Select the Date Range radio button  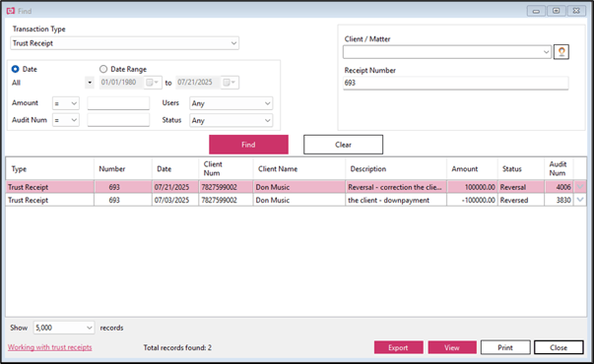click(x=103, y=69)
